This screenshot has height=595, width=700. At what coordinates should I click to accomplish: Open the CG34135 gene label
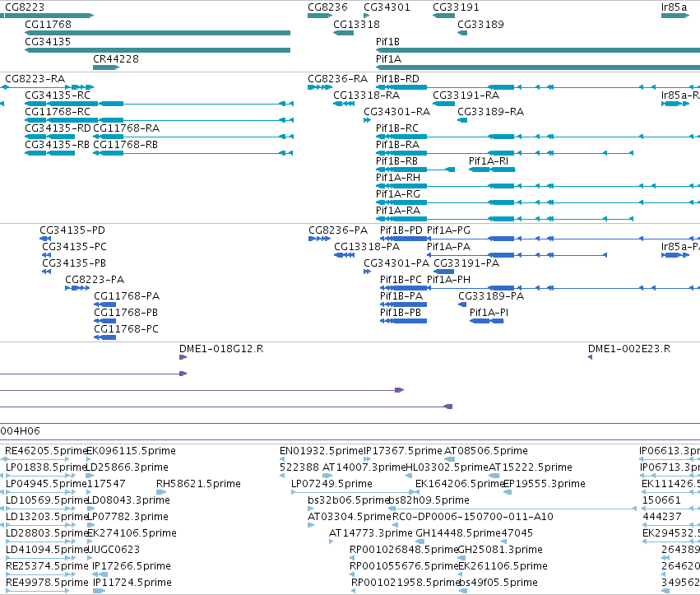48,41
